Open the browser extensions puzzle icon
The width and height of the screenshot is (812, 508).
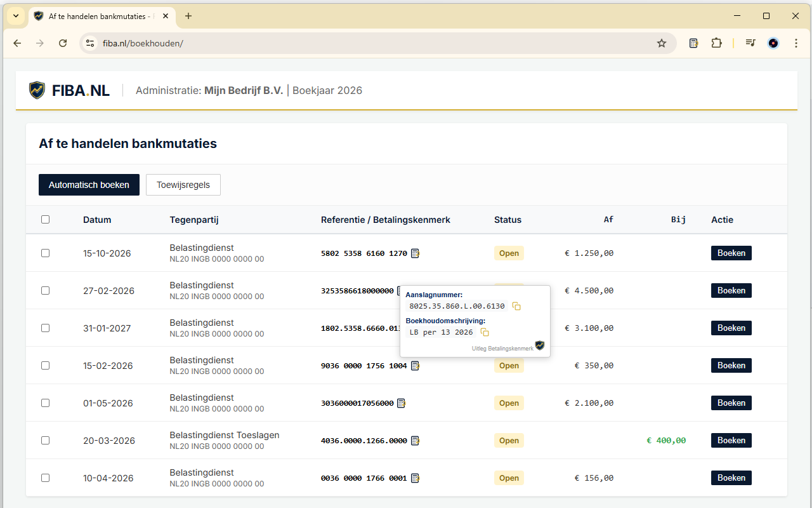pos(716,43)
